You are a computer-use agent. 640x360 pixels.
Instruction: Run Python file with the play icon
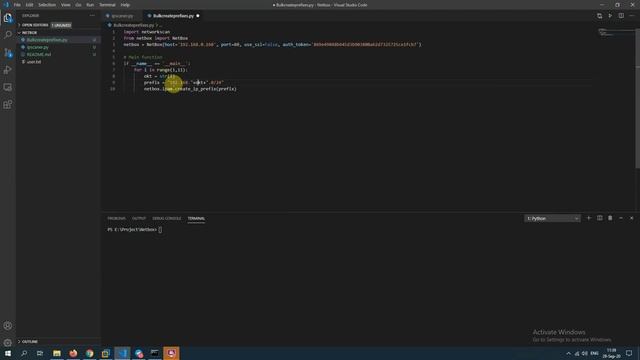point(610,16)
